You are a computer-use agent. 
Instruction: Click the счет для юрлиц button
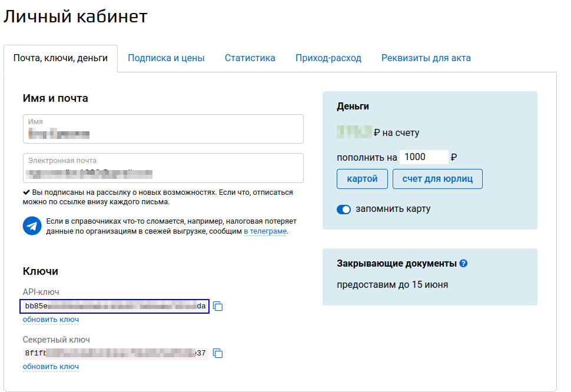pyautogui.click(x=437, y=179)
